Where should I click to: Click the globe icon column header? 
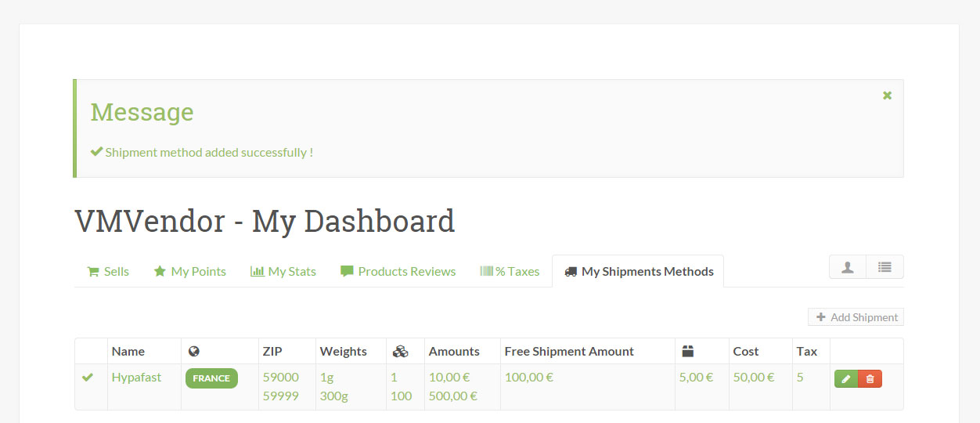[x=194, y=352]
